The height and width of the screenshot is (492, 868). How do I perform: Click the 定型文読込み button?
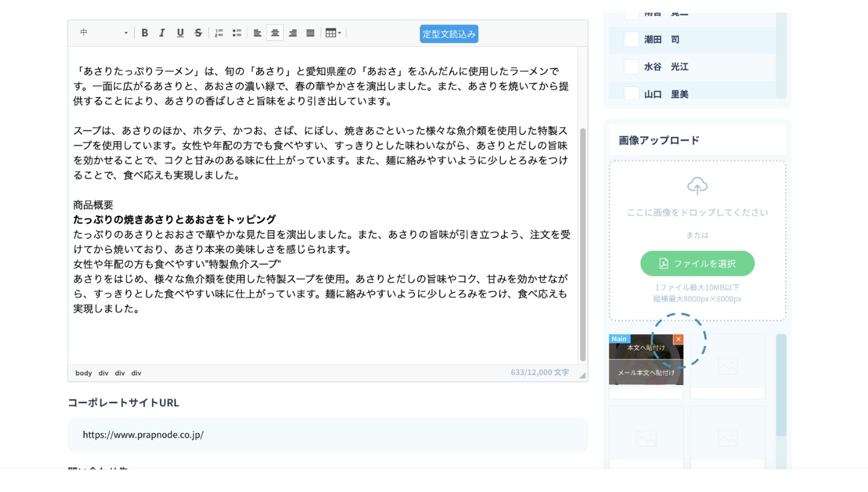[449, 34]
